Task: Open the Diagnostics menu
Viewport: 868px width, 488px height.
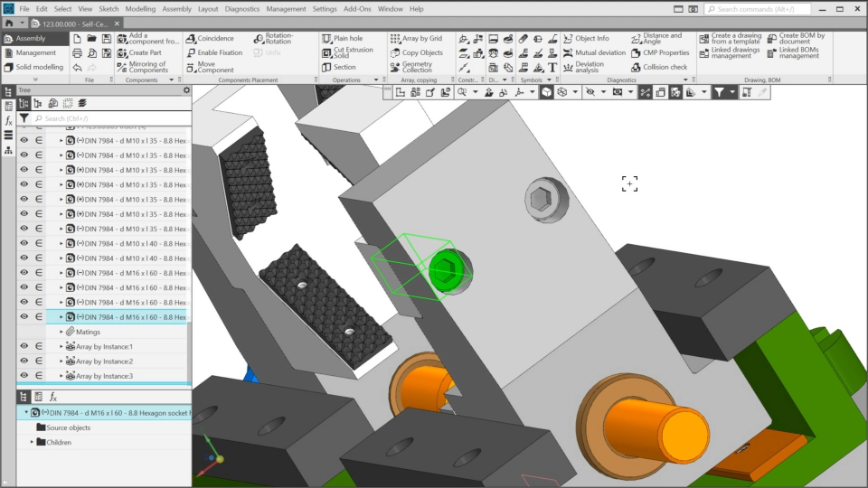Action: click(241, 8)
